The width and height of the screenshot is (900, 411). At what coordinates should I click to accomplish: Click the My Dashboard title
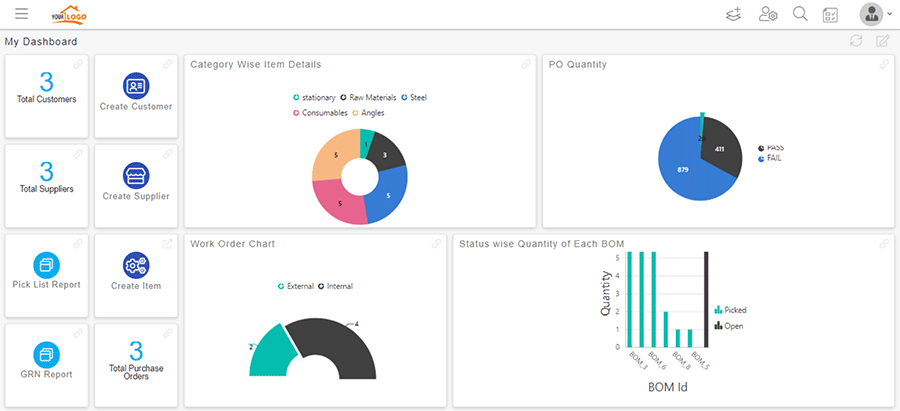tap(41, 41)
